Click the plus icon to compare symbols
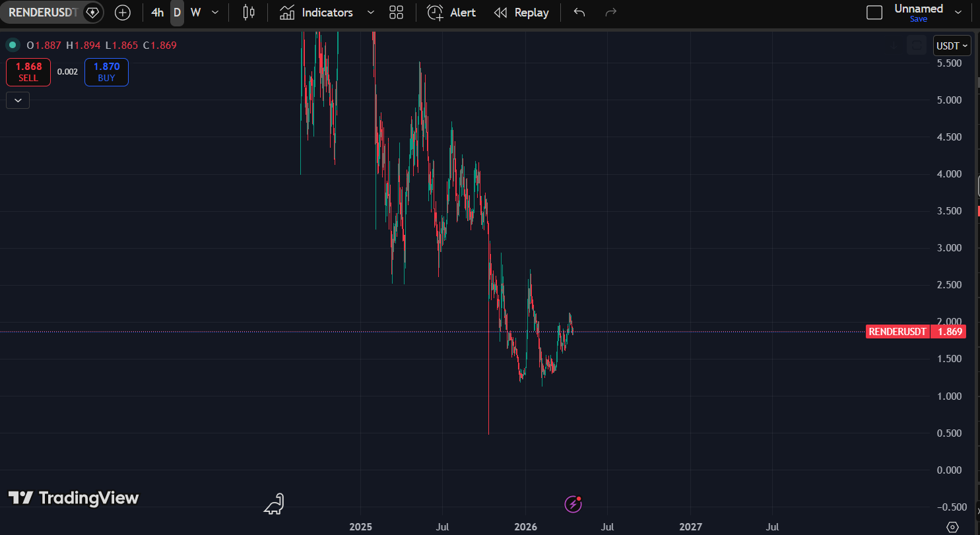The image size is (980, 535). pyautogui.click(x=123, y=13)
